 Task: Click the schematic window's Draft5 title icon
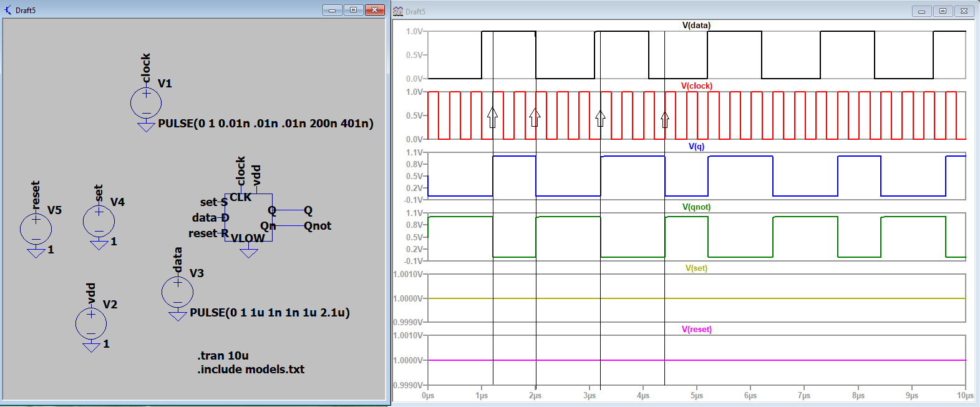click(x=8, y=10)
